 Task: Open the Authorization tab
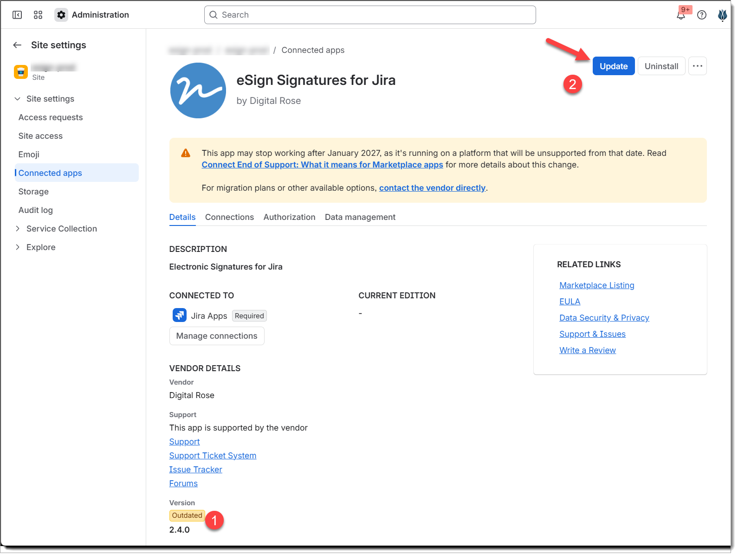(x=289, y=217)
